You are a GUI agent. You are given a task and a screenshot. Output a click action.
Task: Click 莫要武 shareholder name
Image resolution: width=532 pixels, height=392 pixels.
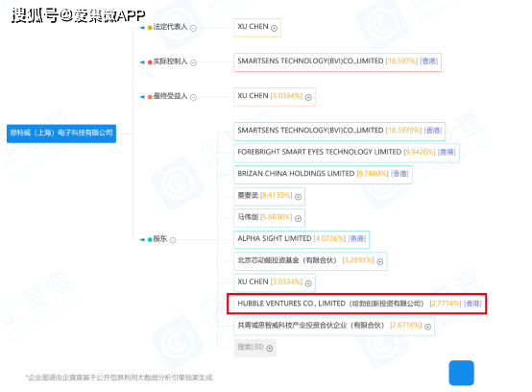pyautogui.click(x=248, y=195)
